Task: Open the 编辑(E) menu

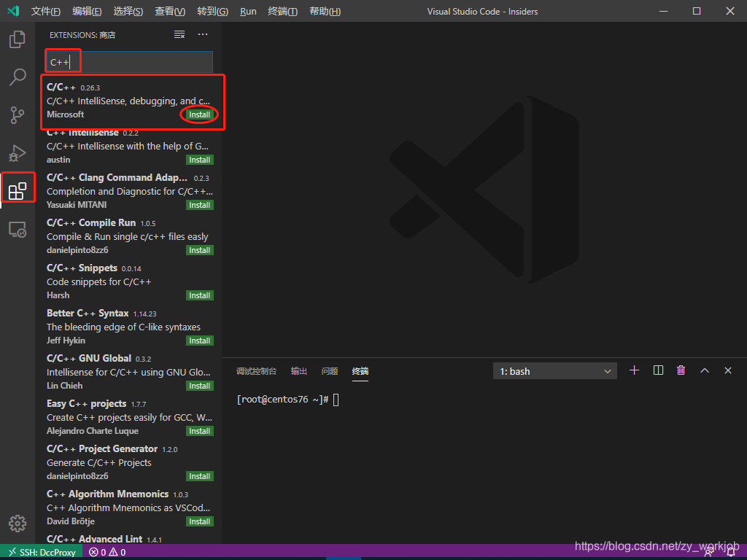Action: (x=87, y=11)
